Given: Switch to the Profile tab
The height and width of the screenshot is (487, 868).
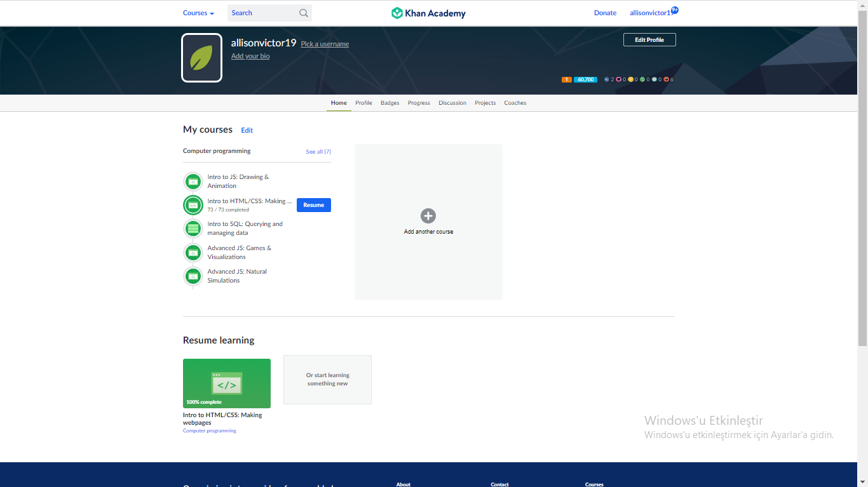Looking at the screenshot, I should pos(363,103).
